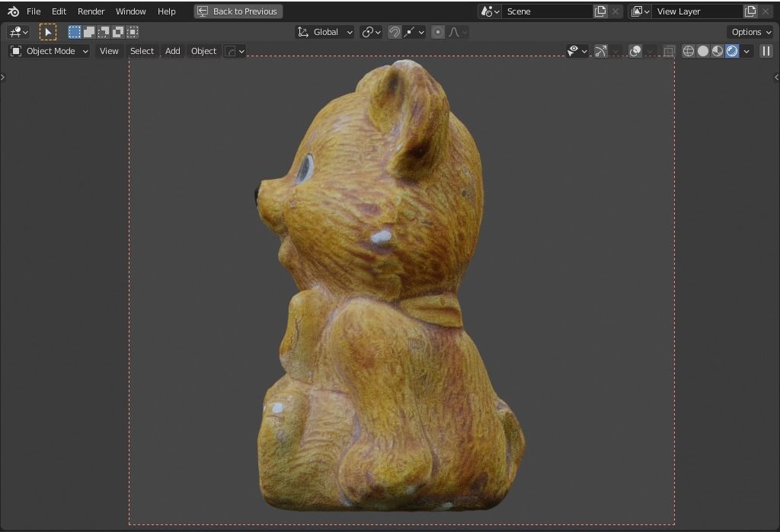
Task: Open the Help menu
Action: coord(167,11)
